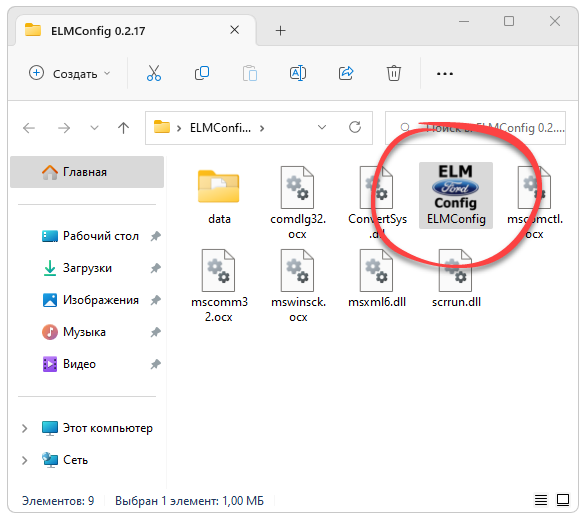
Task: Expand the Этот компьютер tree node
Action: click(x=25, y=428)
